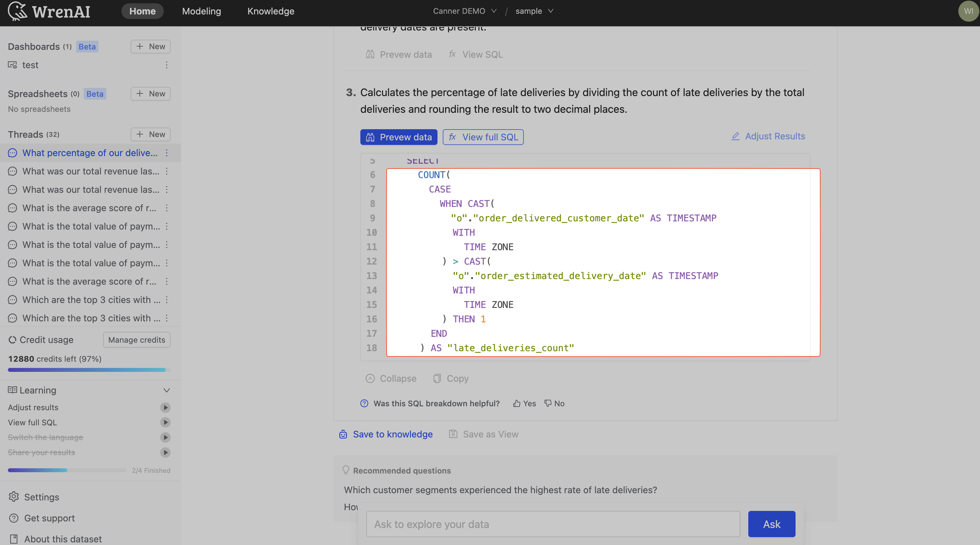This screenshot has height=545, width=980.
Task: Click the Learning book icon
Action: [12, 390]
